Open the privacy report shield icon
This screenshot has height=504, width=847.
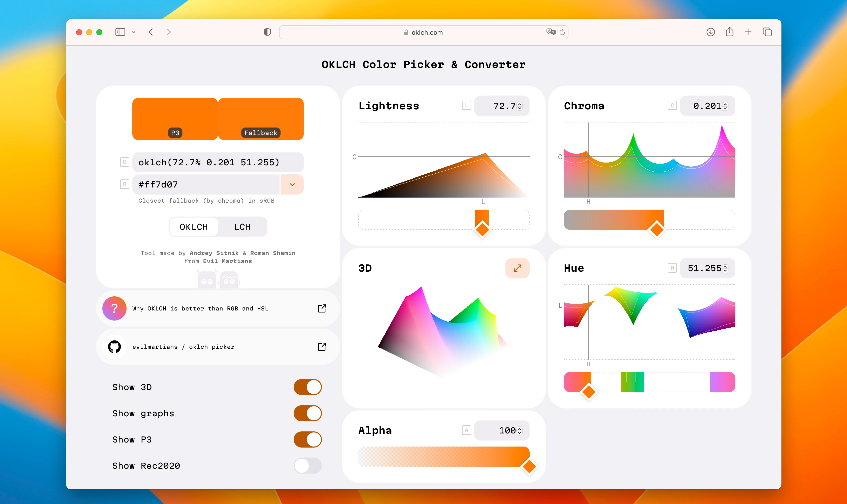pyautogui.click(x=267, y=32)
